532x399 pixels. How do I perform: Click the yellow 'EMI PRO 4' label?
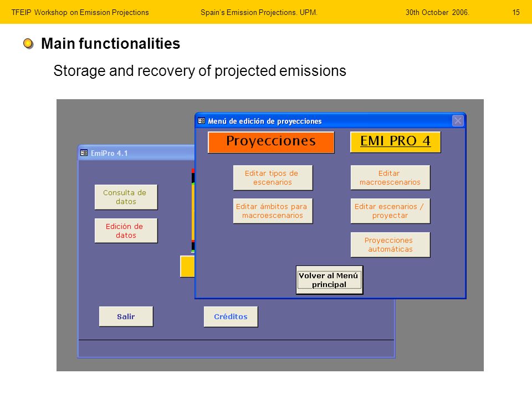pyautogui.click(x=395, y=142)
